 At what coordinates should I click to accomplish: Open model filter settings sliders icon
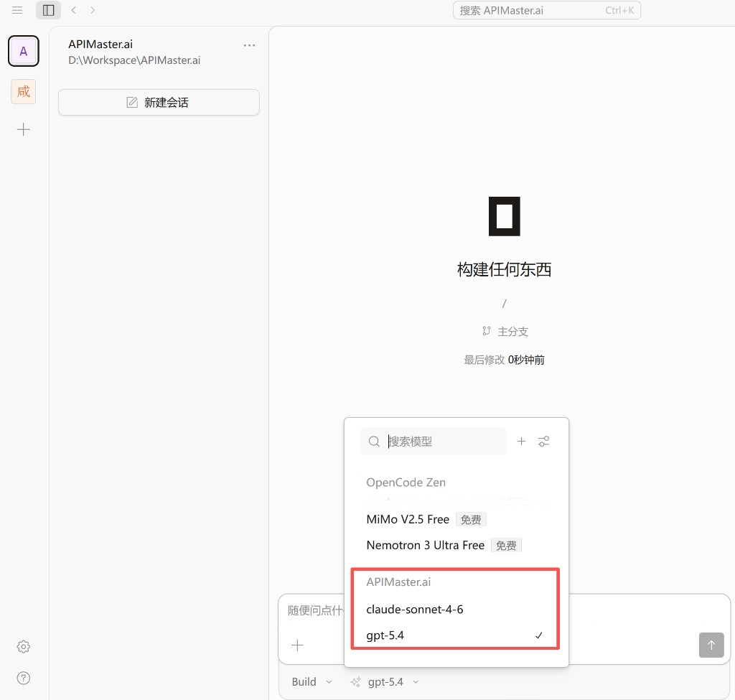pos(544,442)
